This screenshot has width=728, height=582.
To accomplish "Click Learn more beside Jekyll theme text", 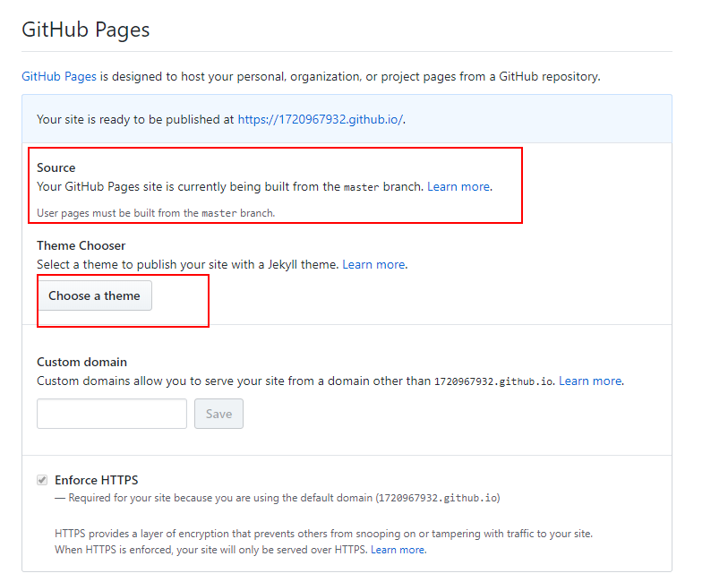I will click(x=373, y=264).
